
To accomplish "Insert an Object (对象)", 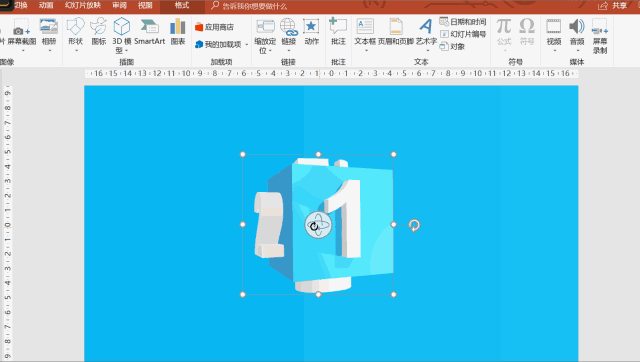I will 452,47.
